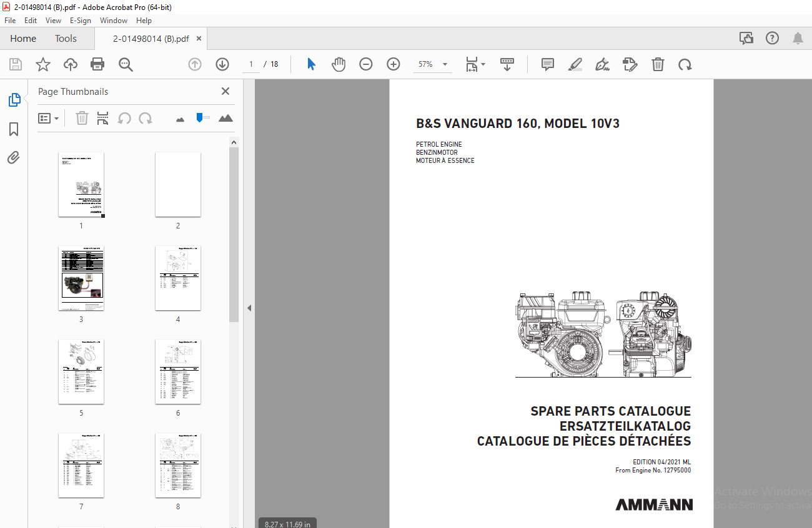Select page 4 thumbnail
The image size is (812, 528).
click(178, 278)
